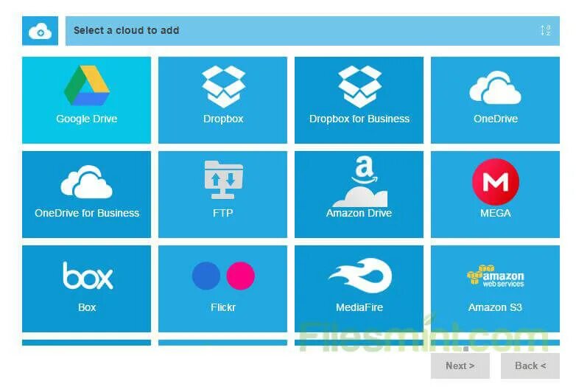
Task: Click the Next > button
Action: pos(460,366)
